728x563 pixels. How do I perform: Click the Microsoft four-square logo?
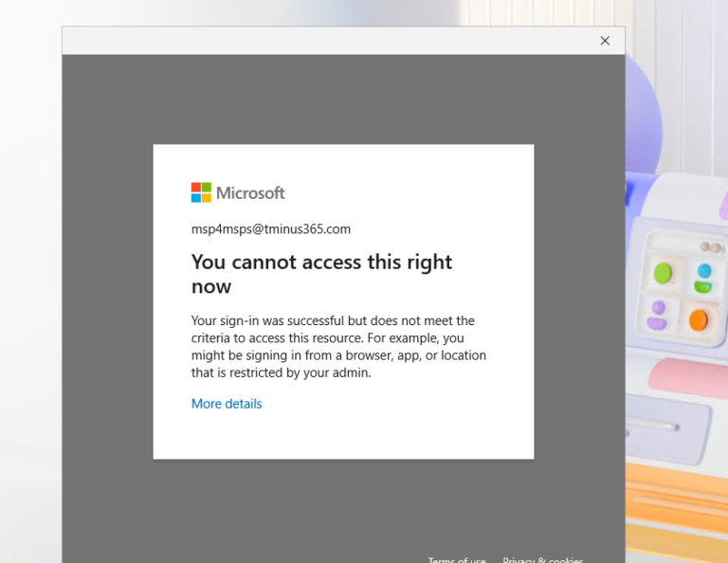[201, 192]
